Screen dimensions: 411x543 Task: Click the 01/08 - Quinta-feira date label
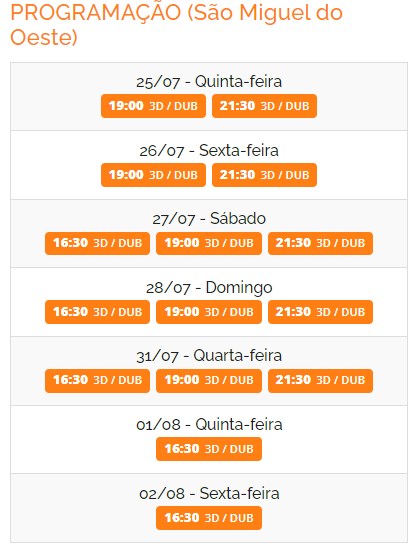click(209, 425)
